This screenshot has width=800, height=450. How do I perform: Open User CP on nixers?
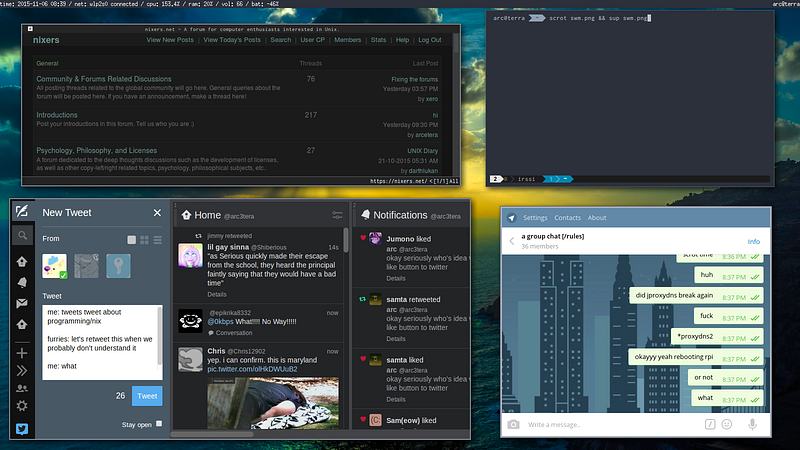(312, 40)
